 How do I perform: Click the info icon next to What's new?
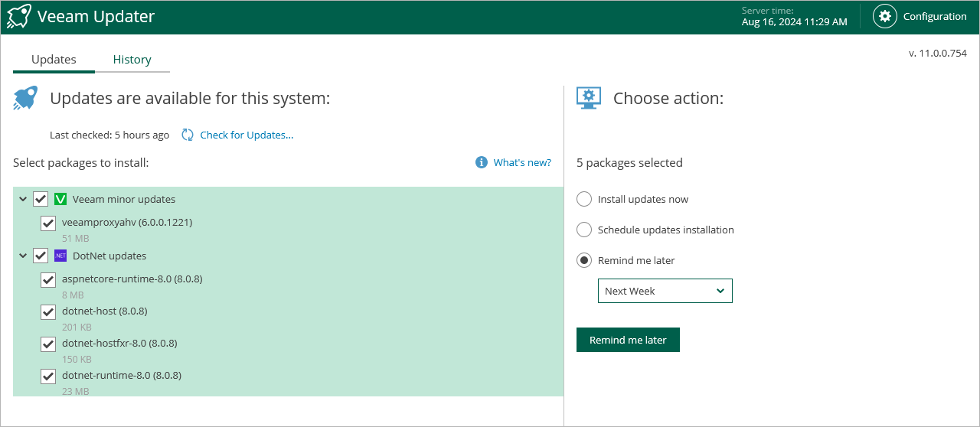482,162
